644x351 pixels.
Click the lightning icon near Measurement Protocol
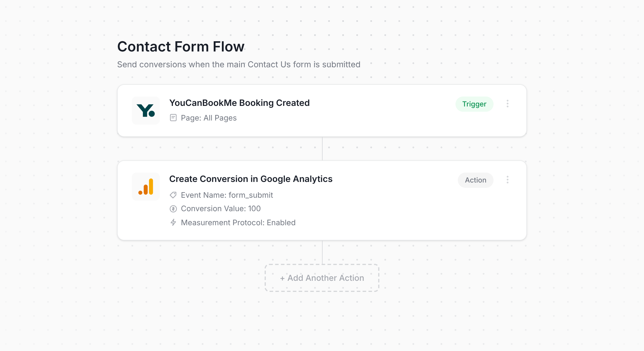pos(173,222)
